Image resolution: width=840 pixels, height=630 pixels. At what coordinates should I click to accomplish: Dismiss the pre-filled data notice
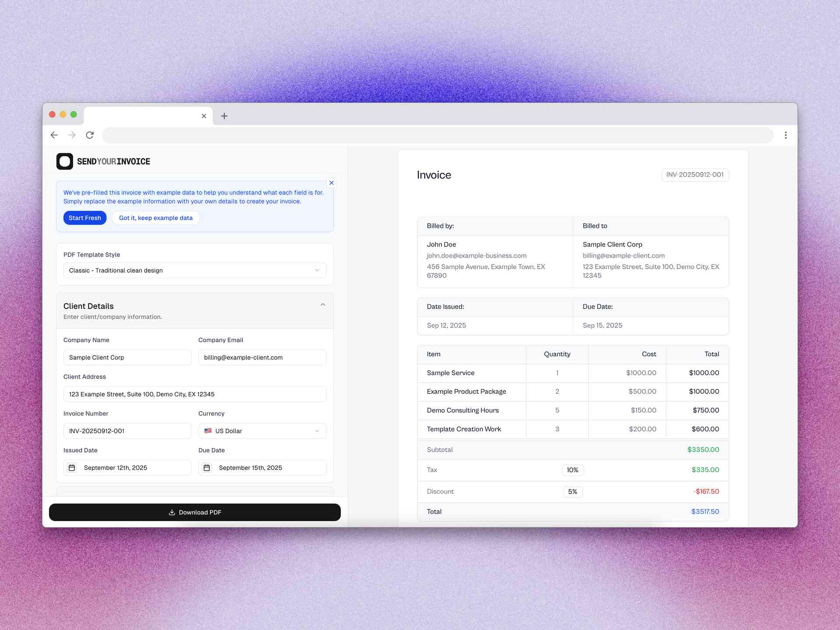[x=331, y=183]
